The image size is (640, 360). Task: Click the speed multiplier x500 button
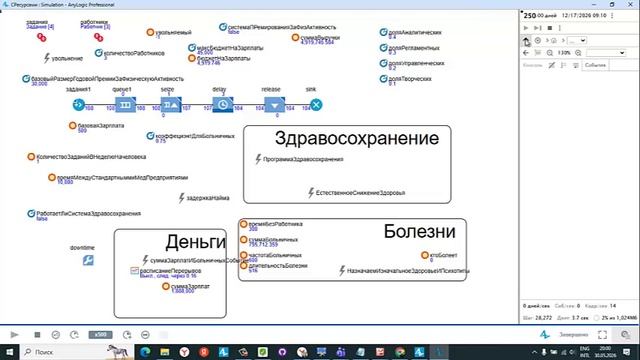(100, 335)
